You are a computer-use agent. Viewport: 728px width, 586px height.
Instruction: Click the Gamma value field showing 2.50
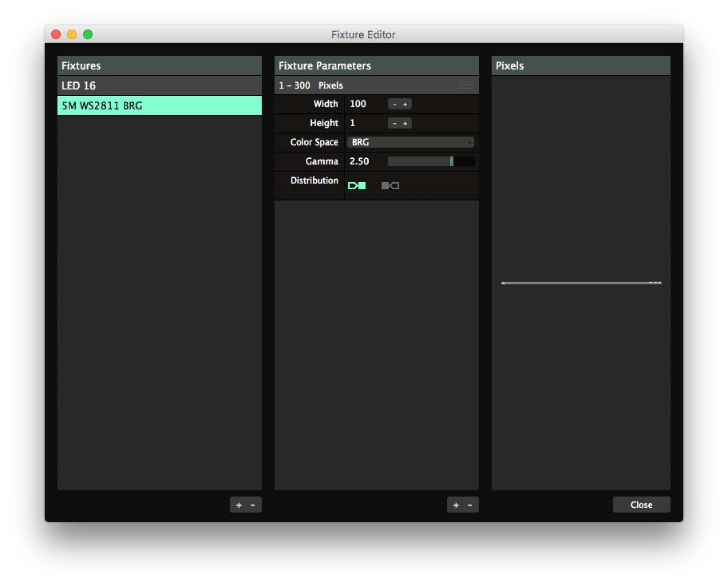[x=360, y=161]
